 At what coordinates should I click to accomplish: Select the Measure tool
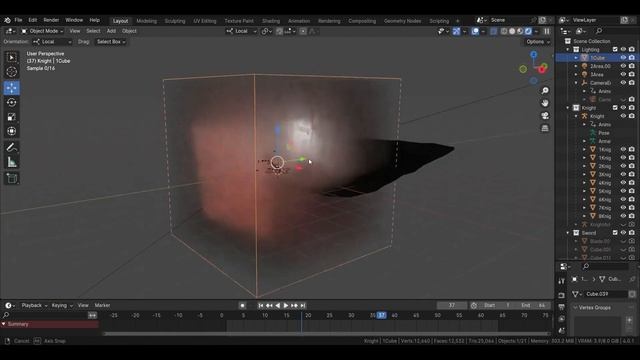point(11,162)
